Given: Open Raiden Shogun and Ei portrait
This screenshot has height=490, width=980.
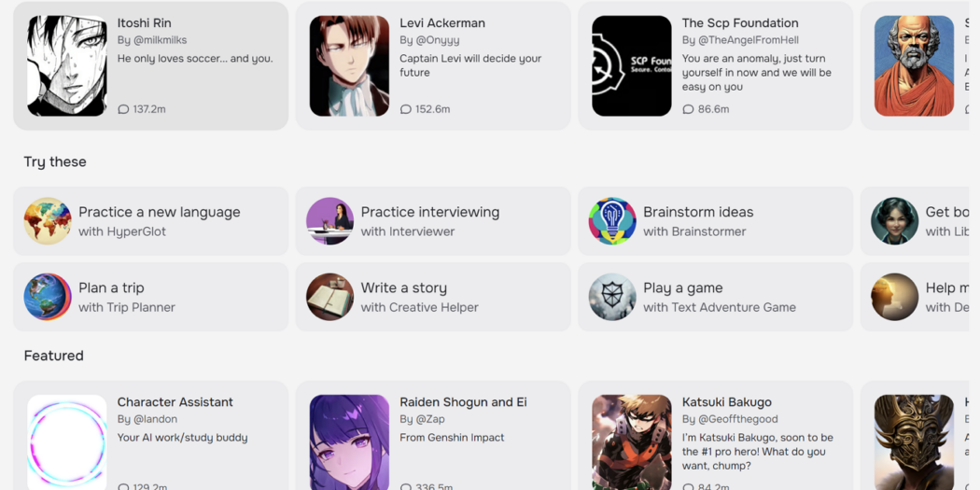Looking at the screenshot, I should coord(349,441).
